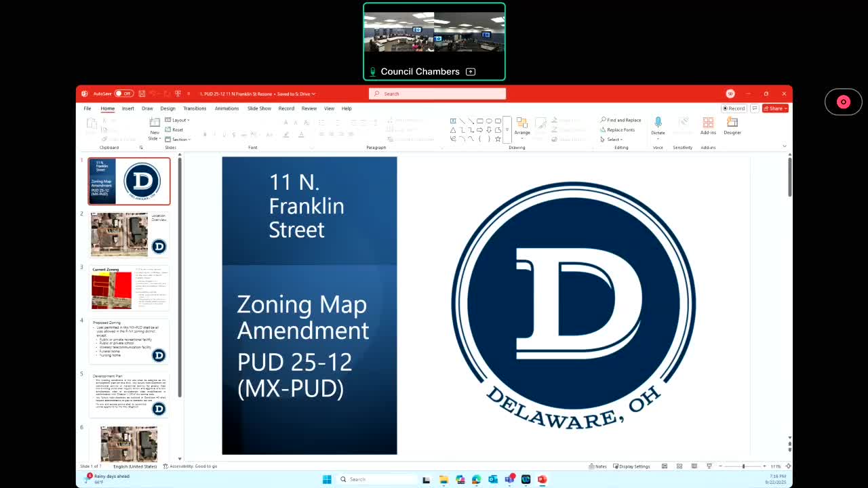868x488 pixels.
Task: Open the Help ribbon tab
Action: pos(347,108)
